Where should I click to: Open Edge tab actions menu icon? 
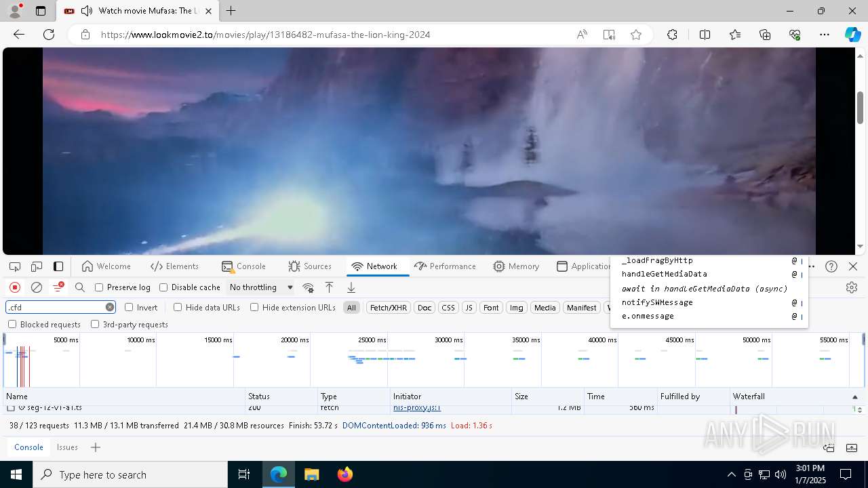click(41, 11)
